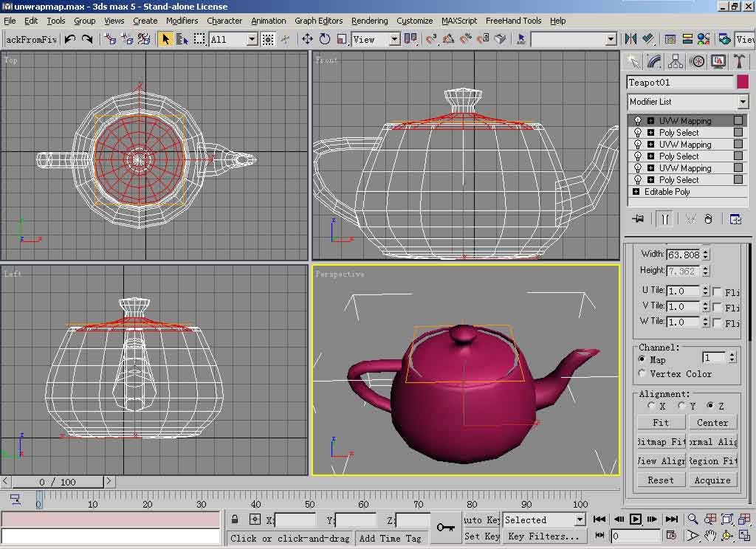Click the Zoom magnifier viewport control
This screenshot has width=756, height=549.
(x=693, y=519)
